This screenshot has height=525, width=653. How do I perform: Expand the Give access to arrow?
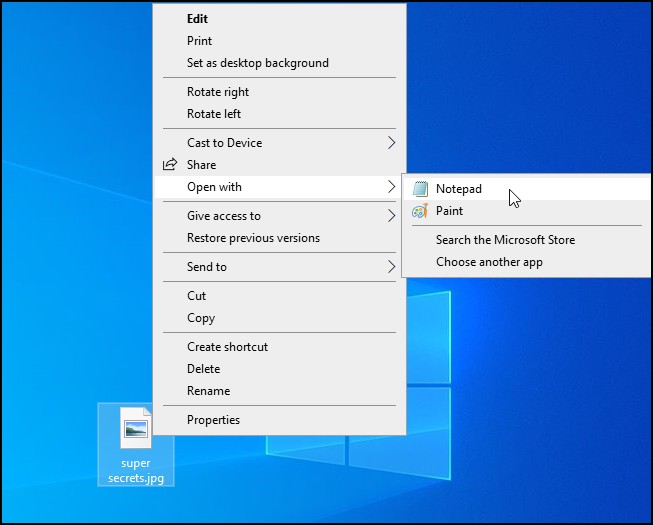(x=391, y=216)
